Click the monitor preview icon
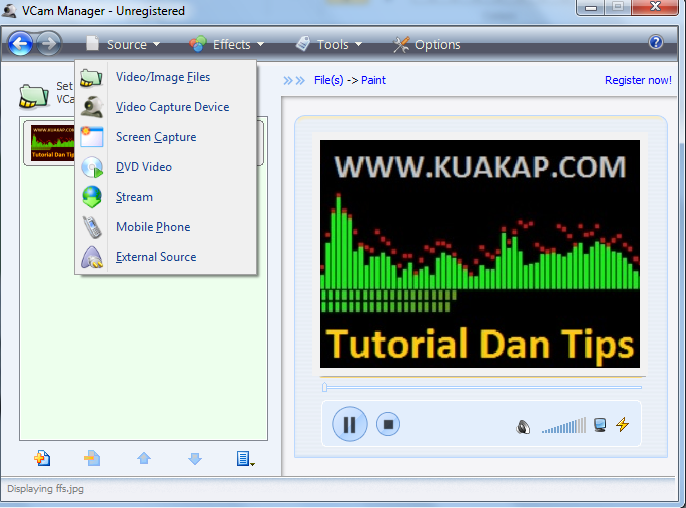The height and width of the screenshot is (508, 686). coord(600,425)
